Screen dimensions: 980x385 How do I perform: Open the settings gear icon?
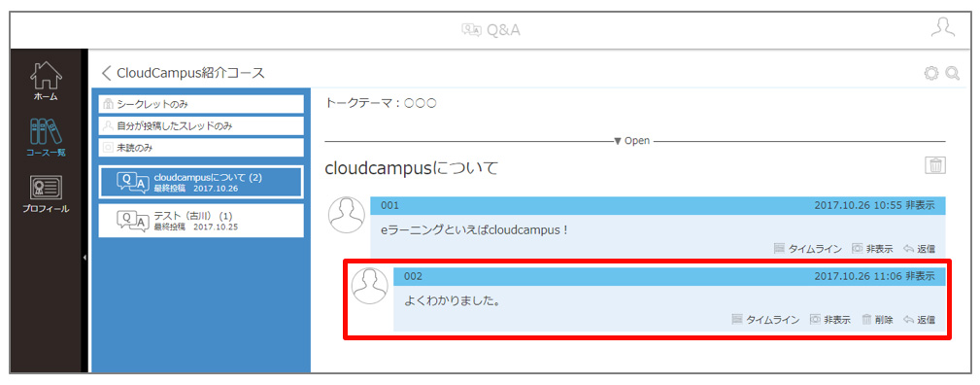coord(931,73)
